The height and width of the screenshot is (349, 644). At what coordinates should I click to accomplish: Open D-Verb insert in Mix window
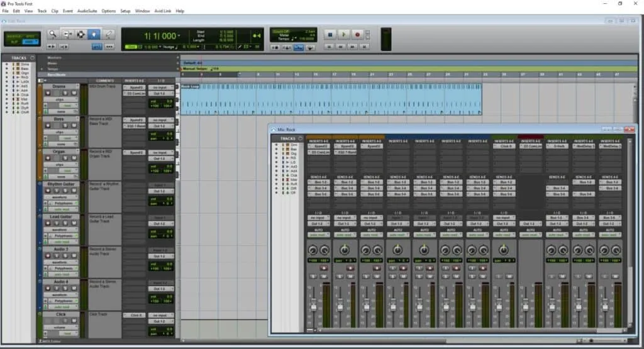click(557, 146)
